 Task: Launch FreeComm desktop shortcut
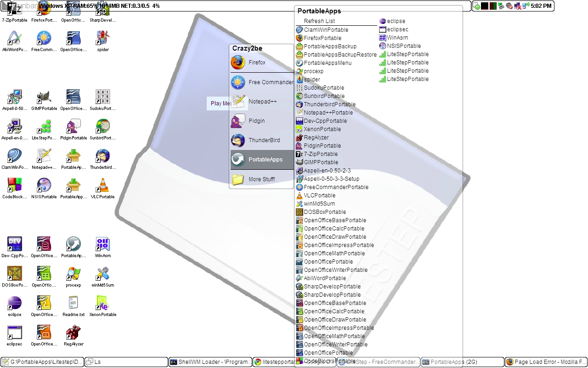[44, 41]
